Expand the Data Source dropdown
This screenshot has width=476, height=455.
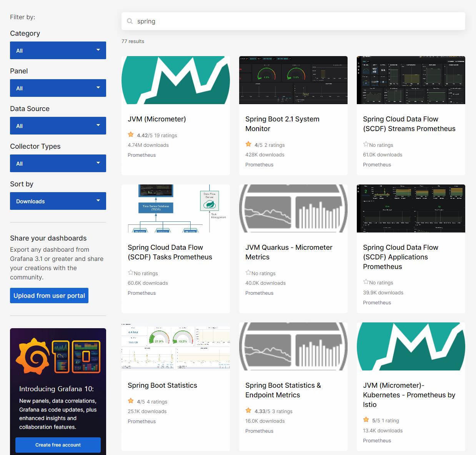(x=58, y=126)
